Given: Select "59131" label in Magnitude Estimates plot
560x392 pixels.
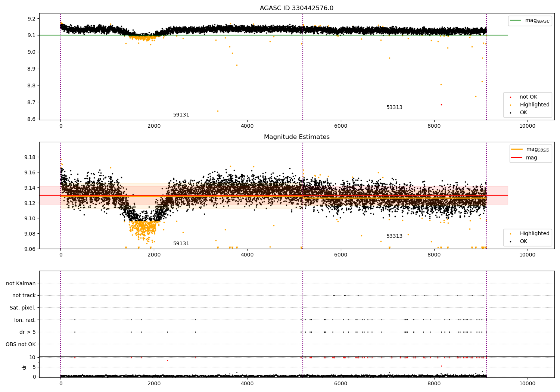Looking at the screenshot, I should 181,244.
